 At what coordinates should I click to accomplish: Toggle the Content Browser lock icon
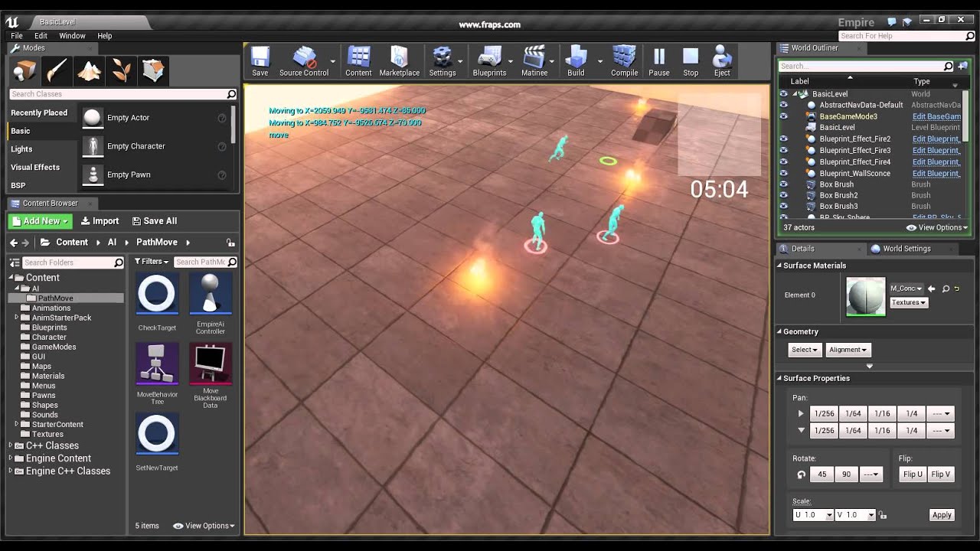pos(230,243)
